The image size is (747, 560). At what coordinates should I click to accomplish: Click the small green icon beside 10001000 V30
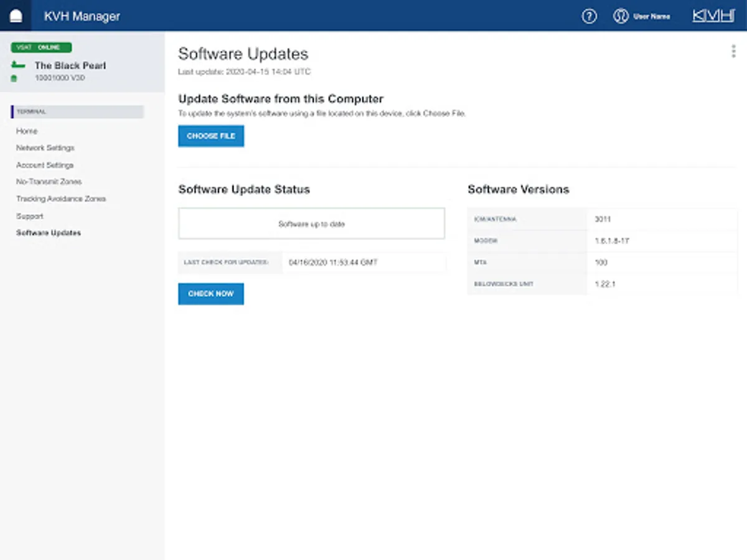click(x=14, y=78)
